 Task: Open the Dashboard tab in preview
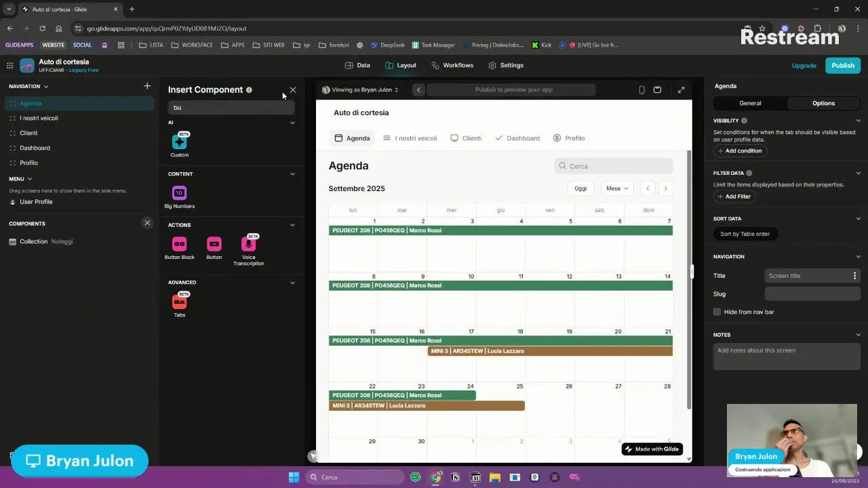[x=517, y=138]
